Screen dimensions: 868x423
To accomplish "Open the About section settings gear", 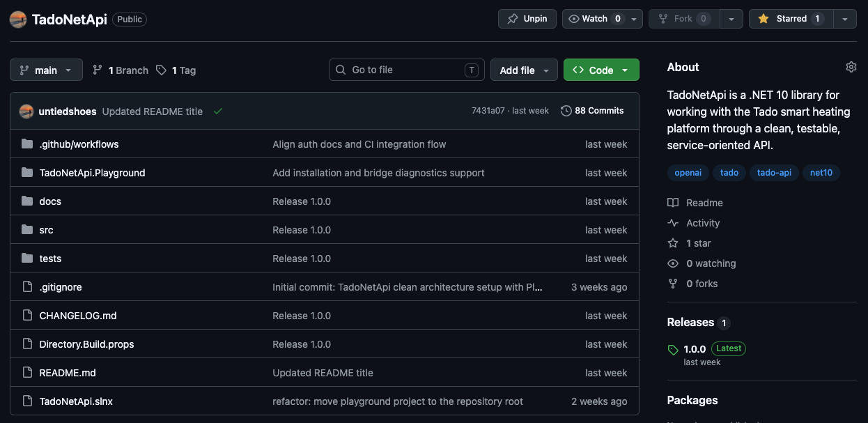I will click(851, 66).
